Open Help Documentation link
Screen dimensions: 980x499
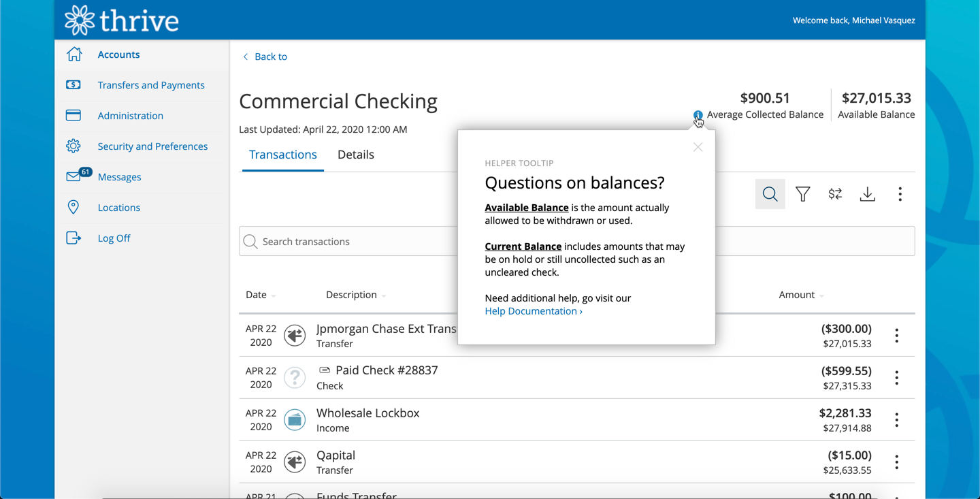pos(533,311)
